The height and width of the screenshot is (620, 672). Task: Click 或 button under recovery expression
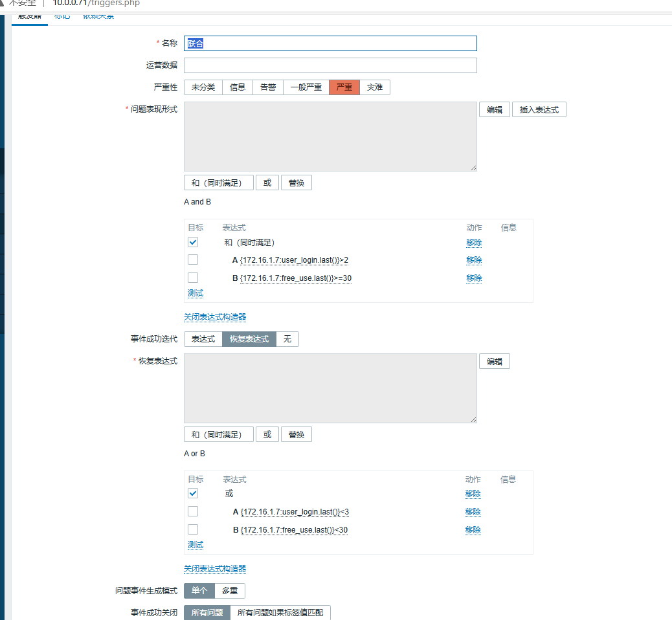pyautogui.click(x=267, y=434)
